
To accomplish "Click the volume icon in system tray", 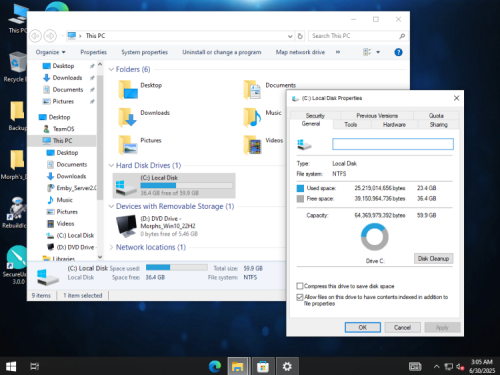I will (460, 367).
